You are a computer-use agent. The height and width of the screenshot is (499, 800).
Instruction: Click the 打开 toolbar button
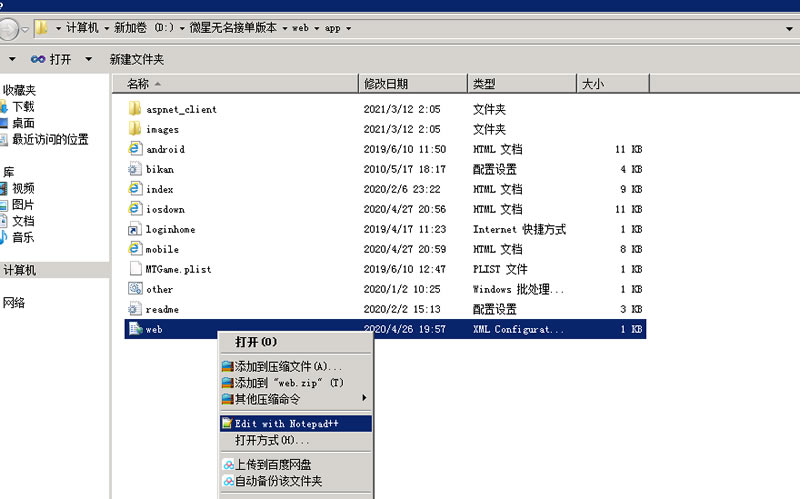pyautogui.click(x=52, y=59)
